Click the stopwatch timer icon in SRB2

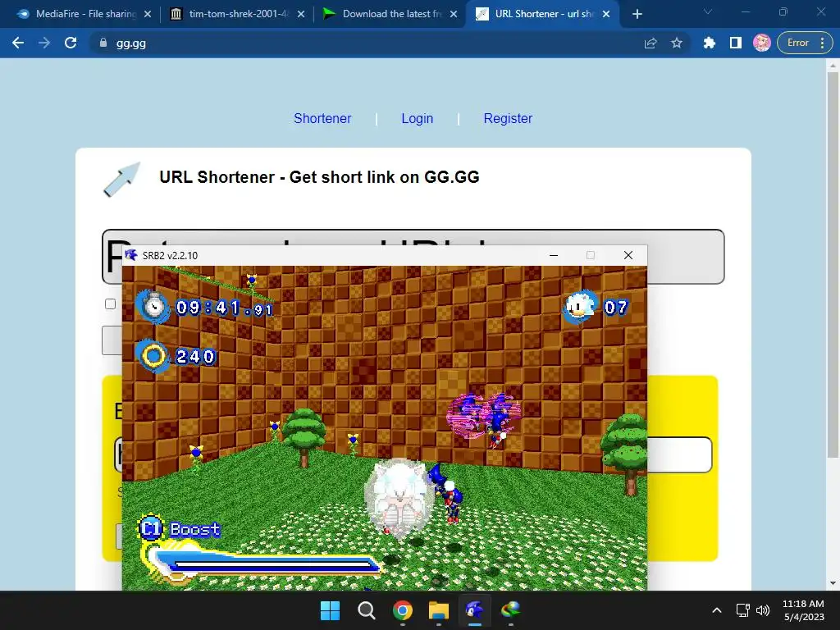pyautogui.click(x=153, y=307)
